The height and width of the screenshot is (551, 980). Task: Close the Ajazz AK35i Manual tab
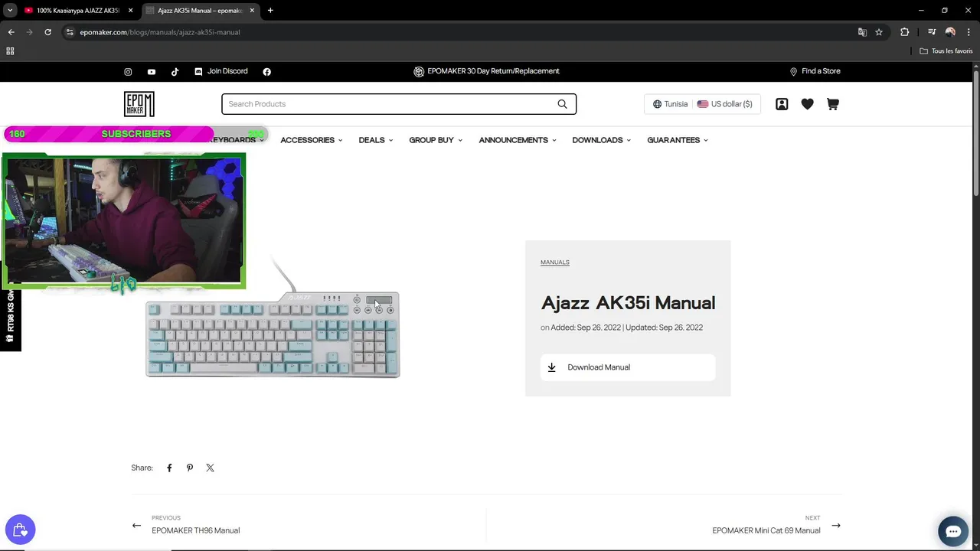pyautogui.click(x=252, y=11)
